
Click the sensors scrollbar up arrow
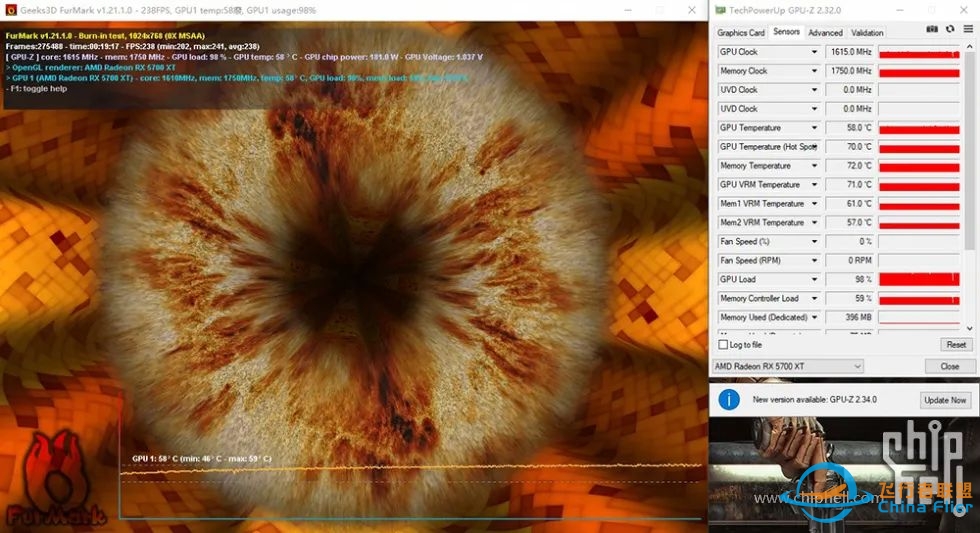(x=969, y=46)
